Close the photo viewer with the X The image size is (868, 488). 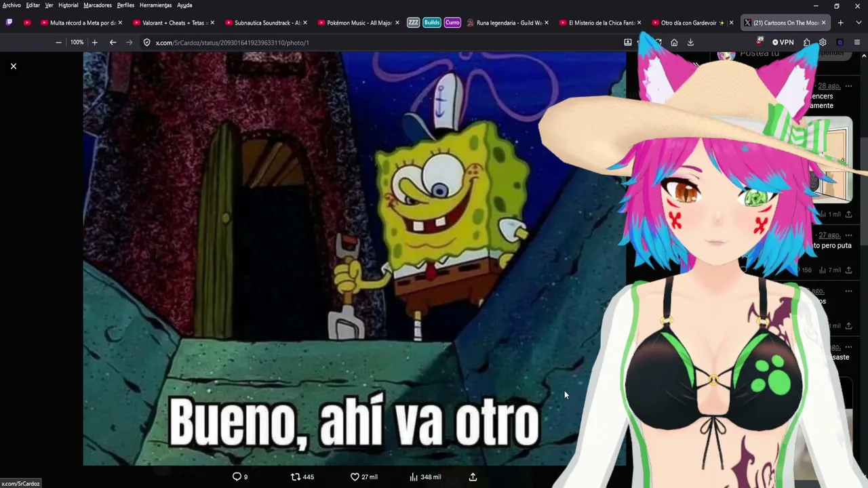click(13, 66)
